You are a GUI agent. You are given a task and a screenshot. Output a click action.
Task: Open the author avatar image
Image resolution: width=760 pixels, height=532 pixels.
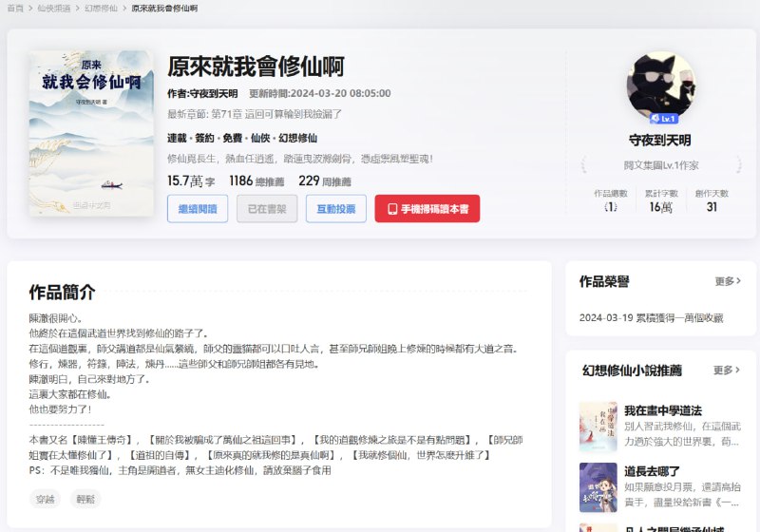click(x=660, y=85)
